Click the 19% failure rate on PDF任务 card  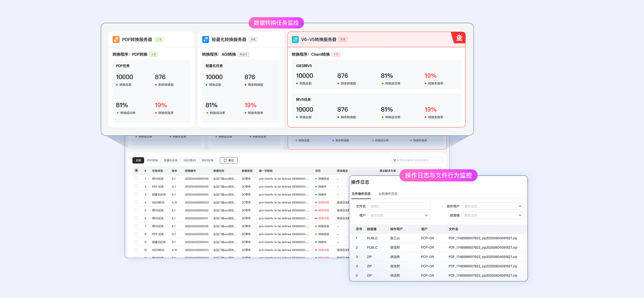[x=160, y=105]
